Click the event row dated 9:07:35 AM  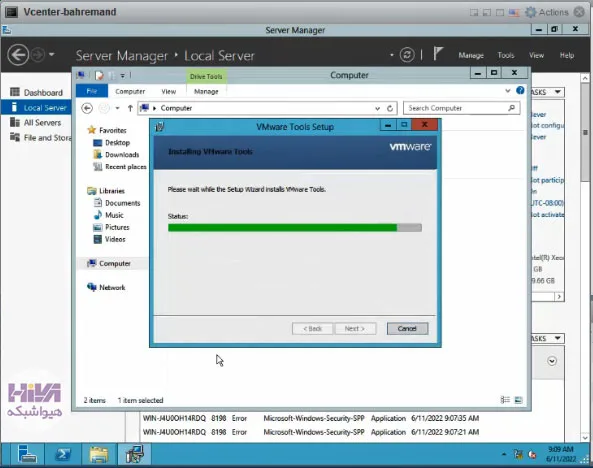[311, 418]
